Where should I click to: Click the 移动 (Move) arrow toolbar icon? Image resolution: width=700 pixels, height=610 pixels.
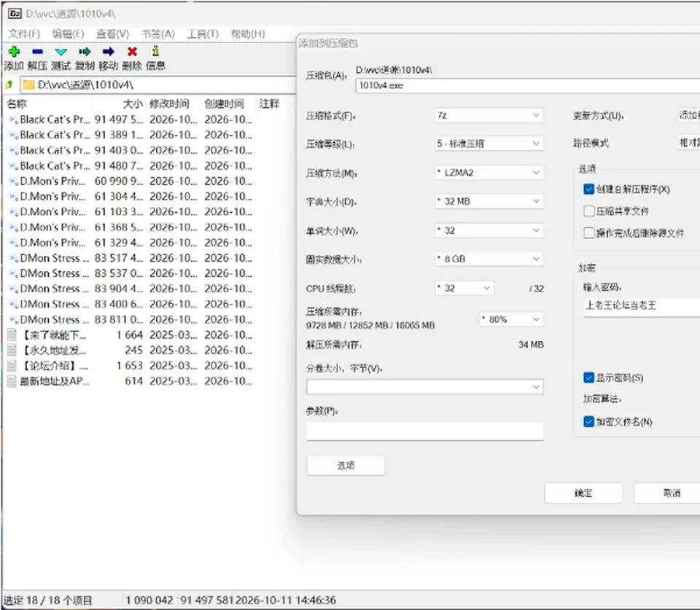tap(109, 52)
